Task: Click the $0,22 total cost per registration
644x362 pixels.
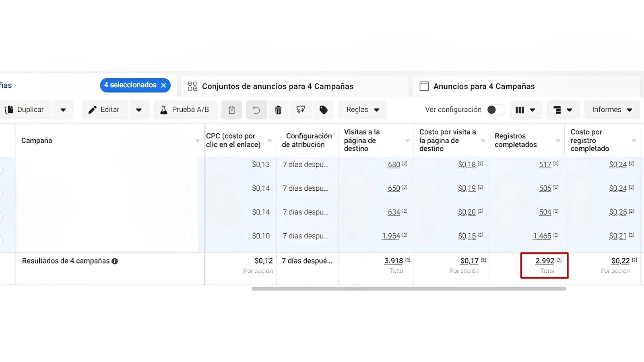Action: [620, 261]
